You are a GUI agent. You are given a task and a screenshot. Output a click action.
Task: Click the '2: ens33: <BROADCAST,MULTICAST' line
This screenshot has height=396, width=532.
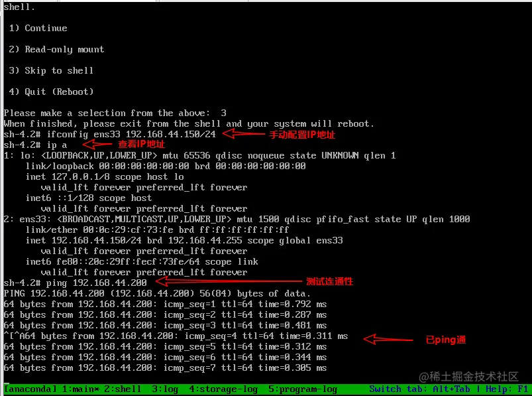tap(237, 219)
